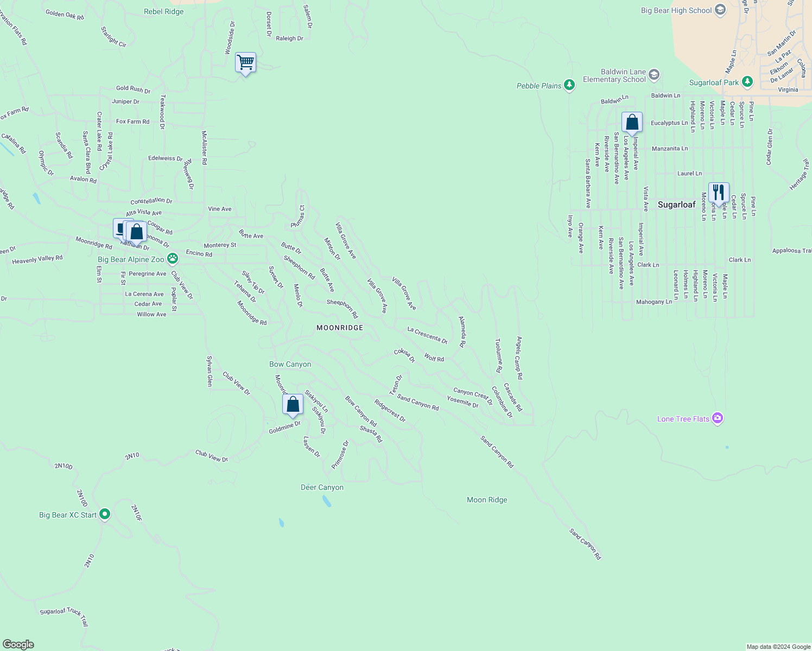Open the camera icon at Lone Tree Flats
The height and width of the screenshot is (651, 812).
718,418
